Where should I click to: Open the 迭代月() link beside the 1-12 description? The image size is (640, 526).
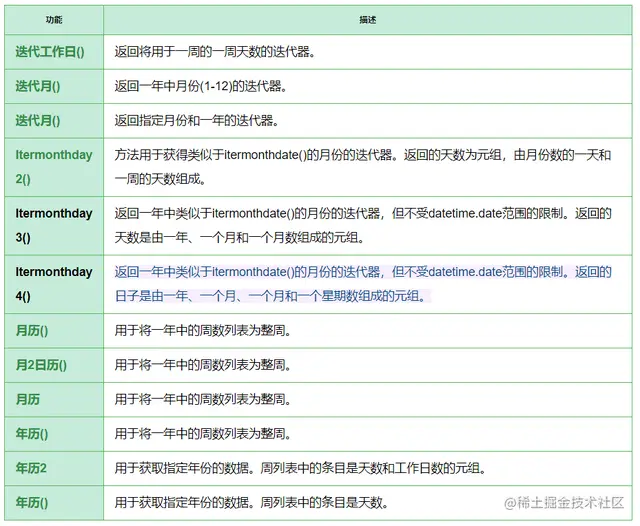coord(38,86)
